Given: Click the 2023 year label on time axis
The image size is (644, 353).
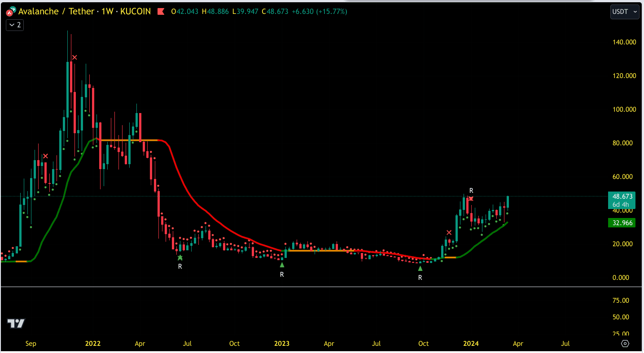Looking at the screenshot, I should click(282, 344).
